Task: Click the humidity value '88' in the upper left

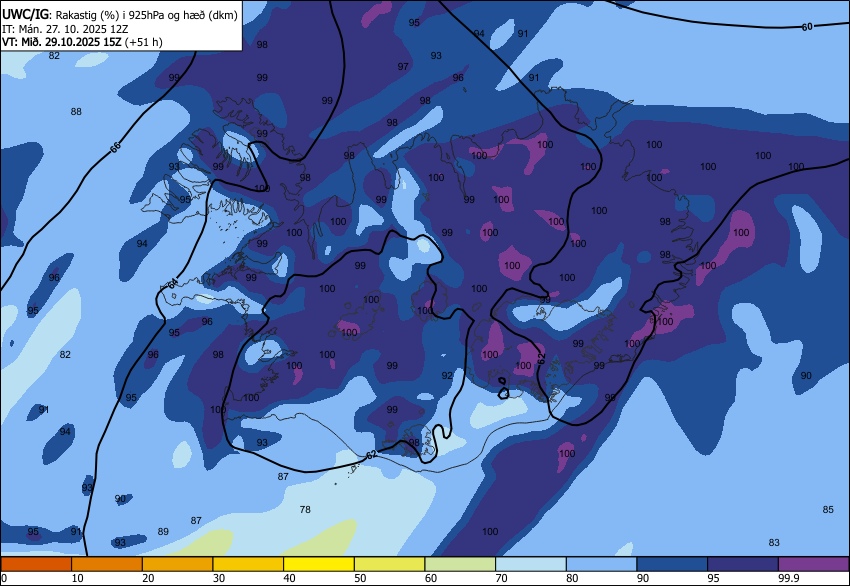Action: click(76, 112)
